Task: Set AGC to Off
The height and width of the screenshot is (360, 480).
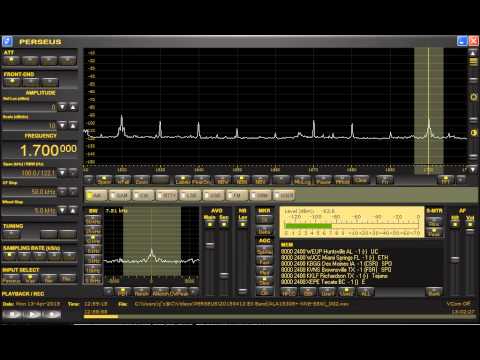Action: click(264, 292)
